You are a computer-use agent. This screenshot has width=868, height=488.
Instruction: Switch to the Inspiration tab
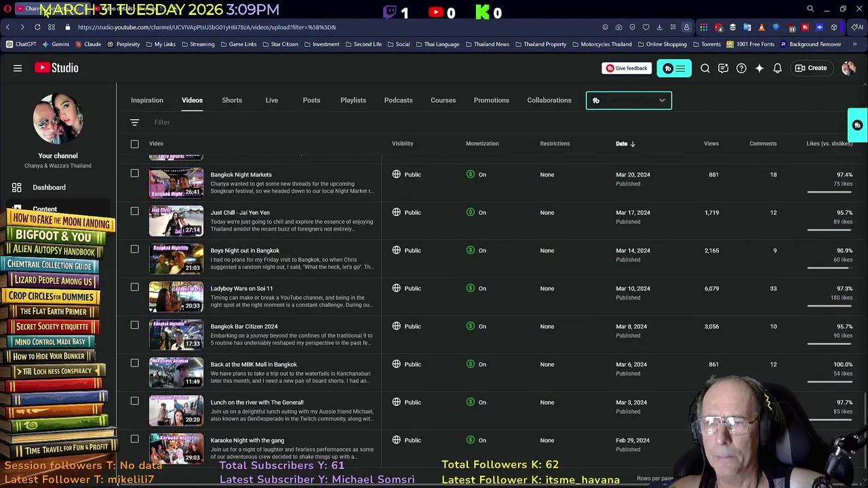(147, 100)
